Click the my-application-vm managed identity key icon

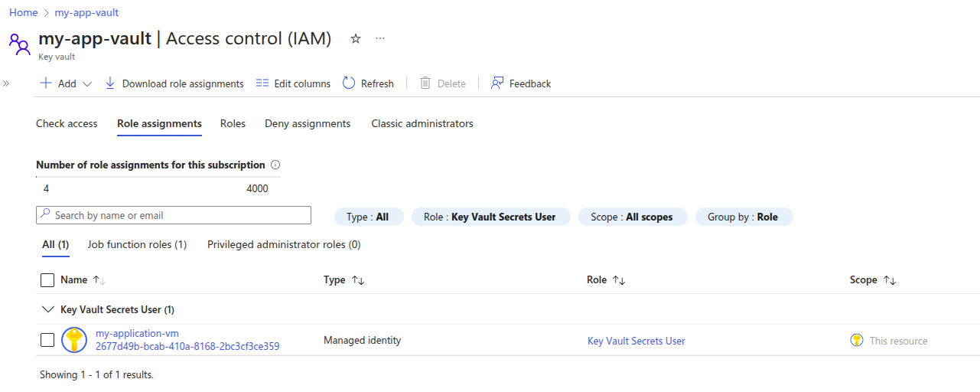tap(74, 340)
